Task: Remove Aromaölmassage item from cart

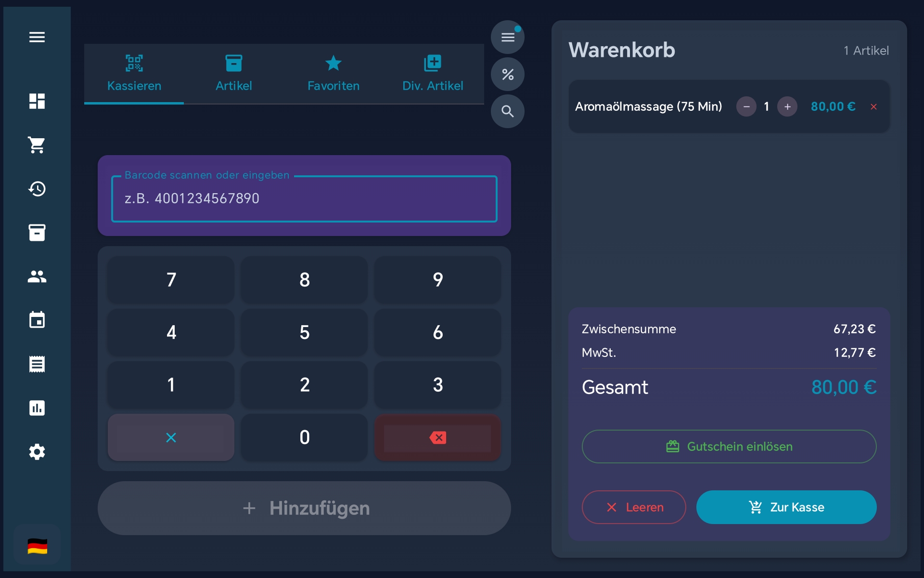Action: pyautogui.click(x=873, y=106)
